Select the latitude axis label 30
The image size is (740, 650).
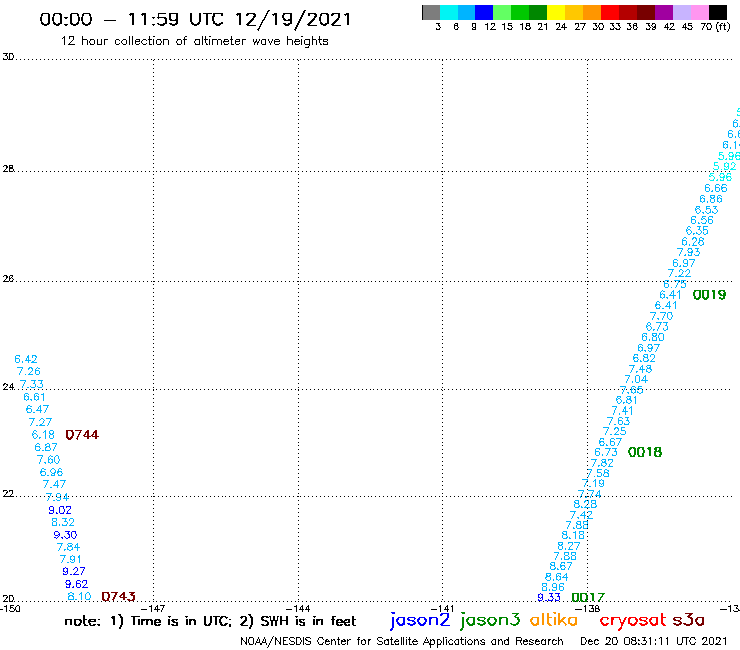coord(8,57)
